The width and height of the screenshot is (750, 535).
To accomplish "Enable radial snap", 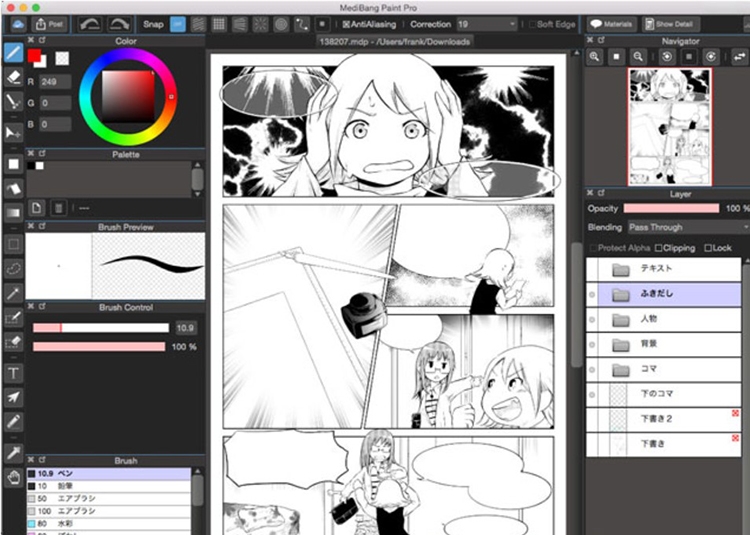I will (x=261, y=24).
